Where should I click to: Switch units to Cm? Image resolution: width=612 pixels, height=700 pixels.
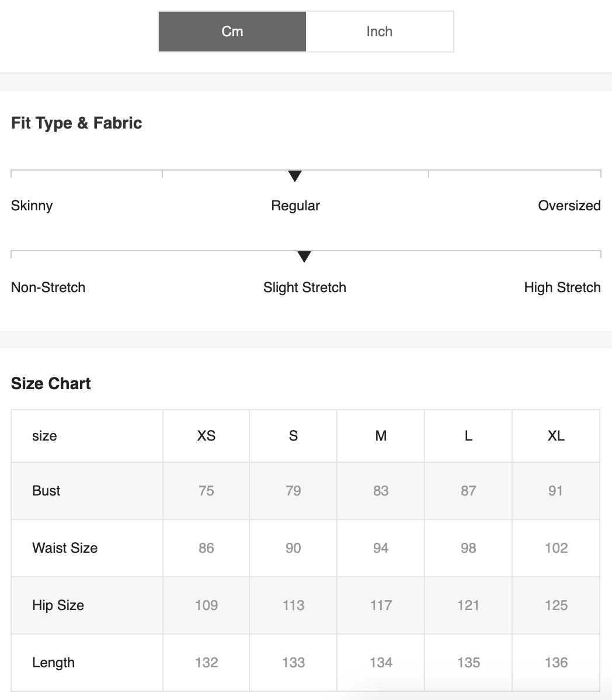tap(232, 32)
